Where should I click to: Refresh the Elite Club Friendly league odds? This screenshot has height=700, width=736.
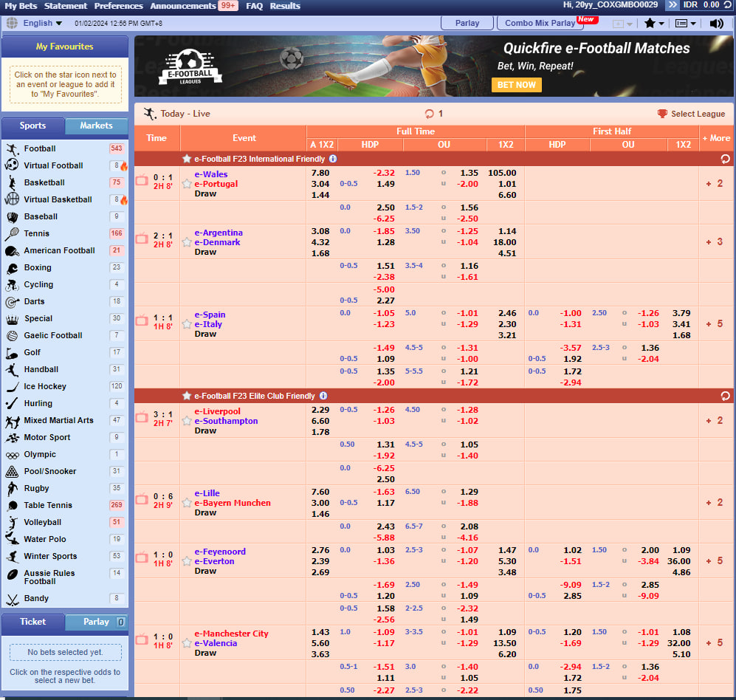[725, 397]
